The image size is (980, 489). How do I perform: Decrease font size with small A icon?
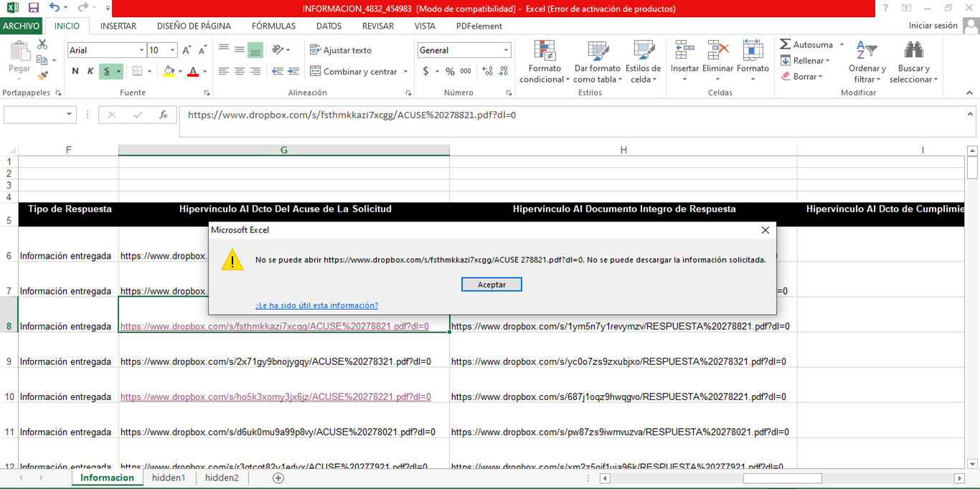click(x=203, y=50)
